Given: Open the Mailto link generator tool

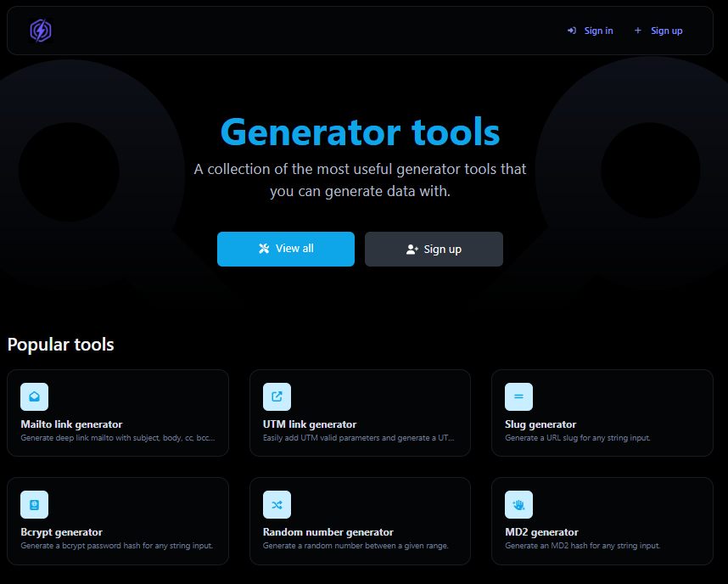Looking at the screenshot, I should coord(118,413).
